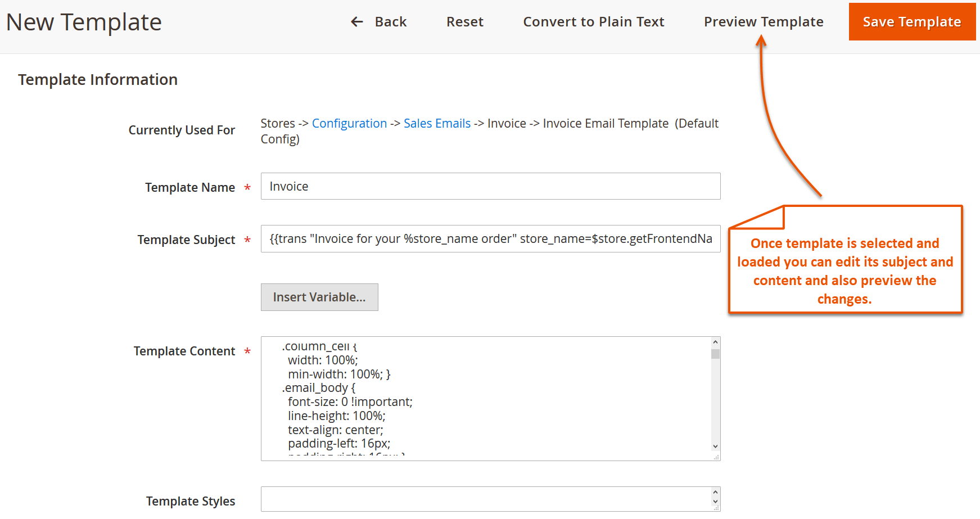Open Preview Template
980x519 pixels.
pyautogui.click(x=763, y=22)
